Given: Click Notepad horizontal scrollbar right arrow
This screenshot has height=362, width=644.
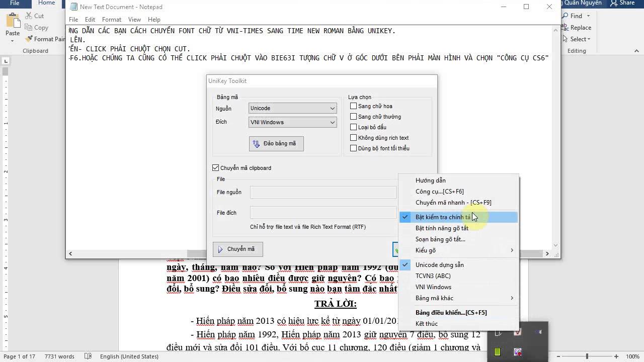Looking at the screenshot, I should [547, 253].
